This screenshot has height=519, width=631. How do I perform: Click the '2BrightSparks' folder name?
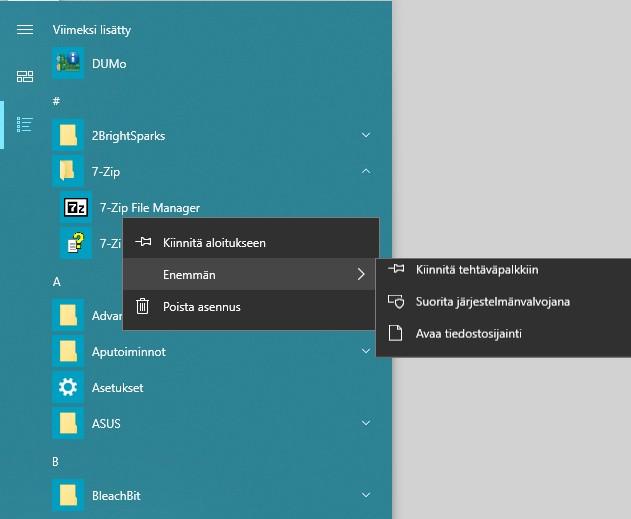tap(128, 136)
